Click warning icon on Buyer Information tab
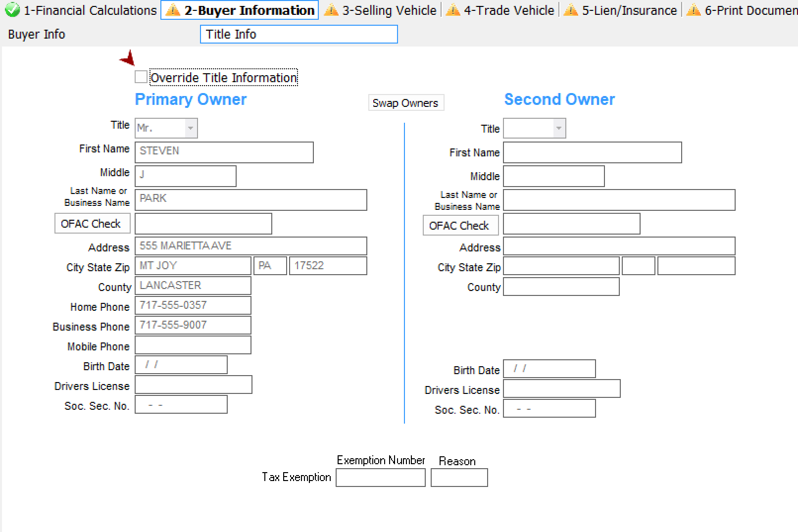 [x=173, y=10]
